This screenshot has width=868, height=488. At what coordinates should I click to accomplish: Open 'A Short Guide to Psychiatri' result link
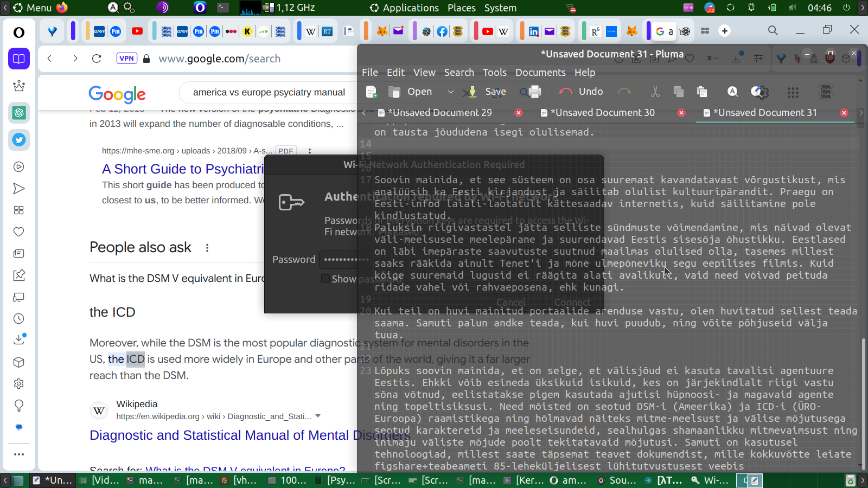pos(183,169)
